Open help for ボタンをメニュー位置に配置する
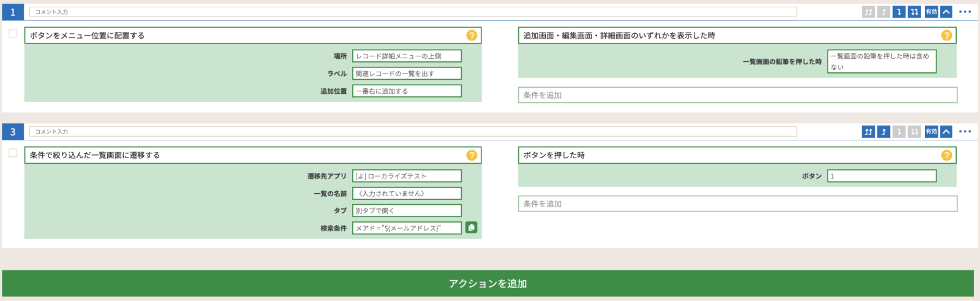Screen dimensions: 980x301 coord(472,36)
